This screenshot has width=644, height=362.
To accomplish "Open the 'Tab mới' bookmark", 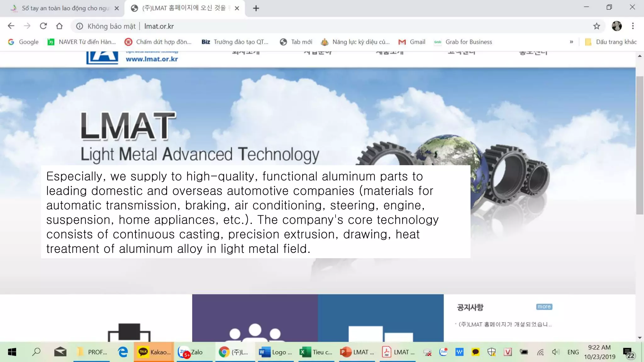I will pos(296,42).
